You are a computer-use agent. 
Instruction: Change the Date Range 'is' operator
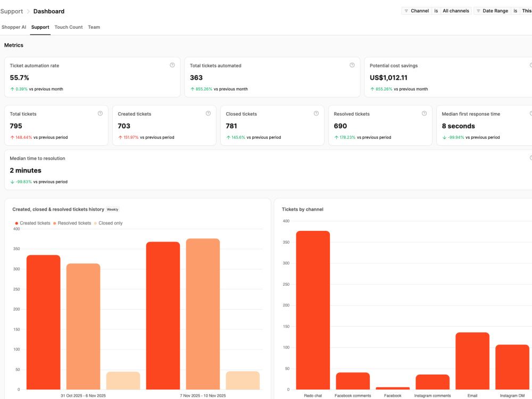pyautogui.click(x=516, y=11)
